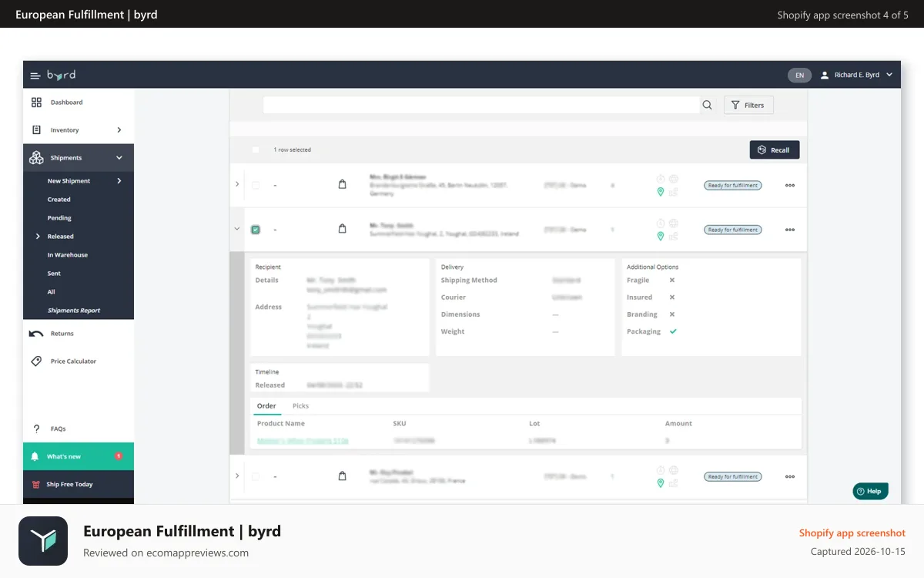Screen dimensions: 924x578
Task: Click the Ready for fulfillment badge in Germany row
Action: point(732,186)
